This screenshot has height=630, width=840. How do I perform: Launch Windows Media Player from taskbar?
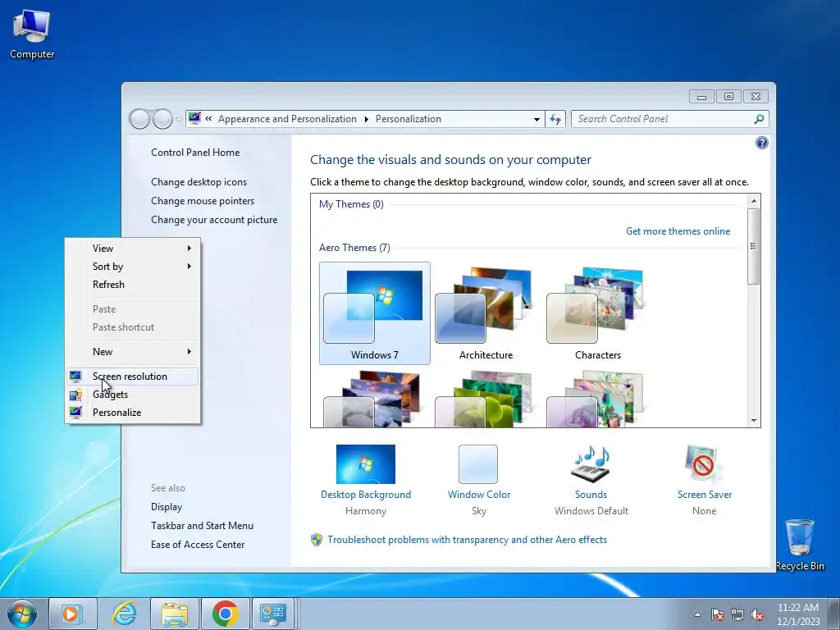coord(72,614)
